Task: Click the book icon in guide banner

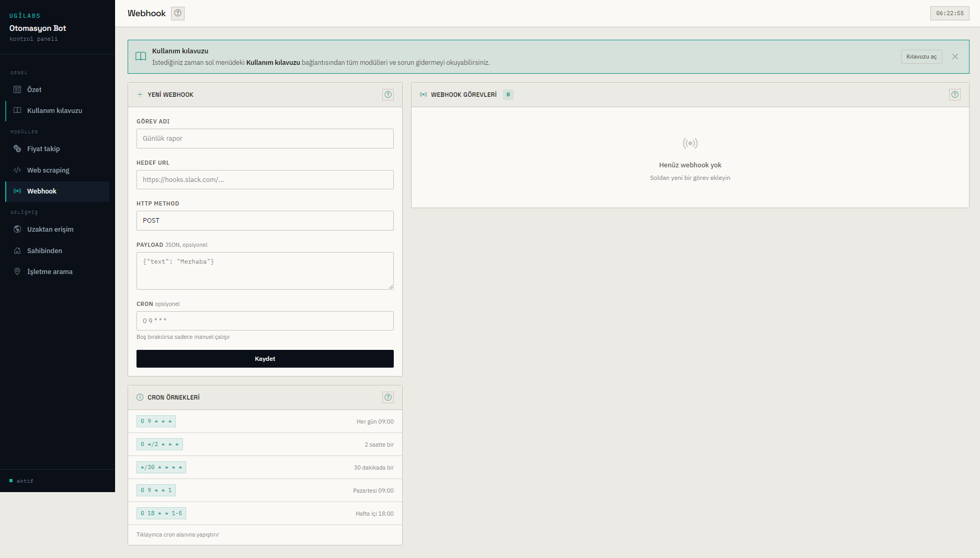Action: [141, 56]
